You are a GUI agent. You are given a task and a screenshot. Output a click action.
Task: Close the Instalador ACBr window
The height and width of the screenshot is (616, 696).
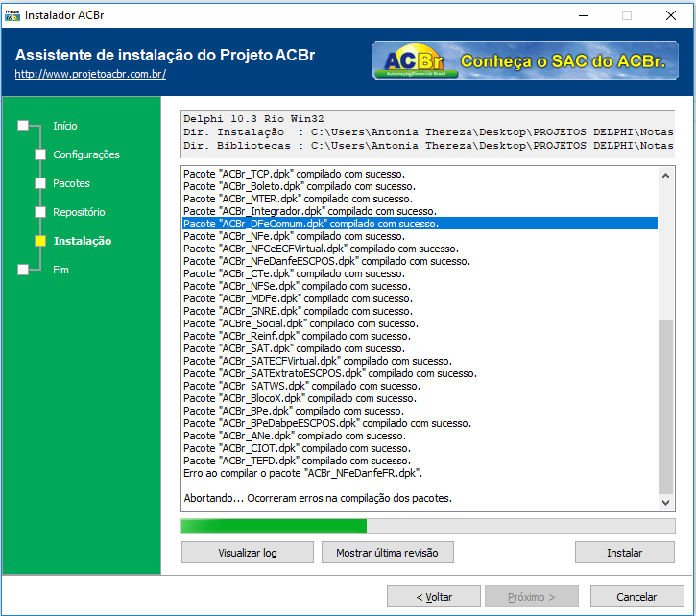point(671,15)
